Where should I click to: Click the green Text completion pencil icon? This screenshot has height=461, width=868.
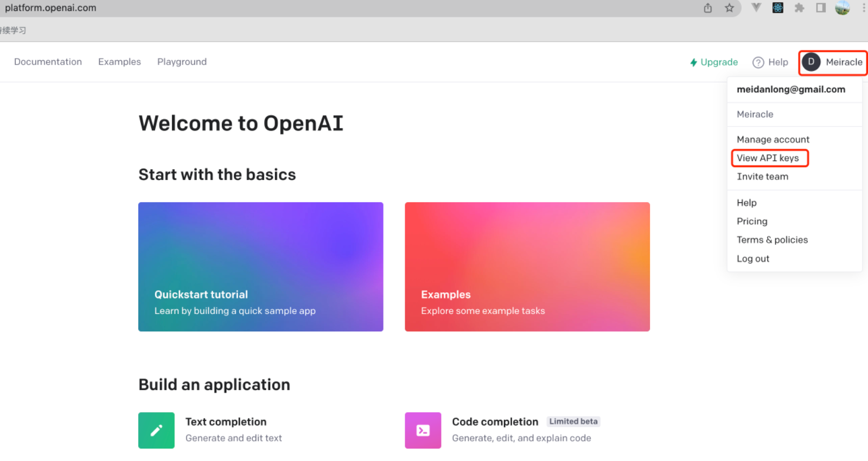coord(156,431)
